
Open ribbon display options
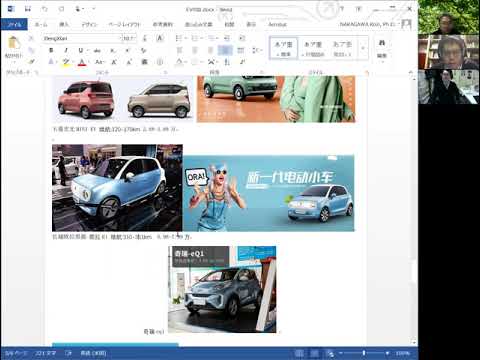click(x=359, y=9)
